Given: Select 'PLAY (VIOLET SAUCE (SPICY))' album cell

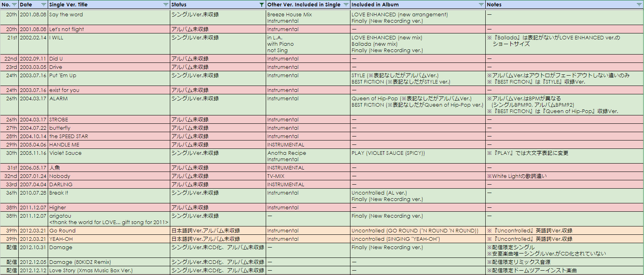Looking at the screenshot, I should (x=418, y=156).
